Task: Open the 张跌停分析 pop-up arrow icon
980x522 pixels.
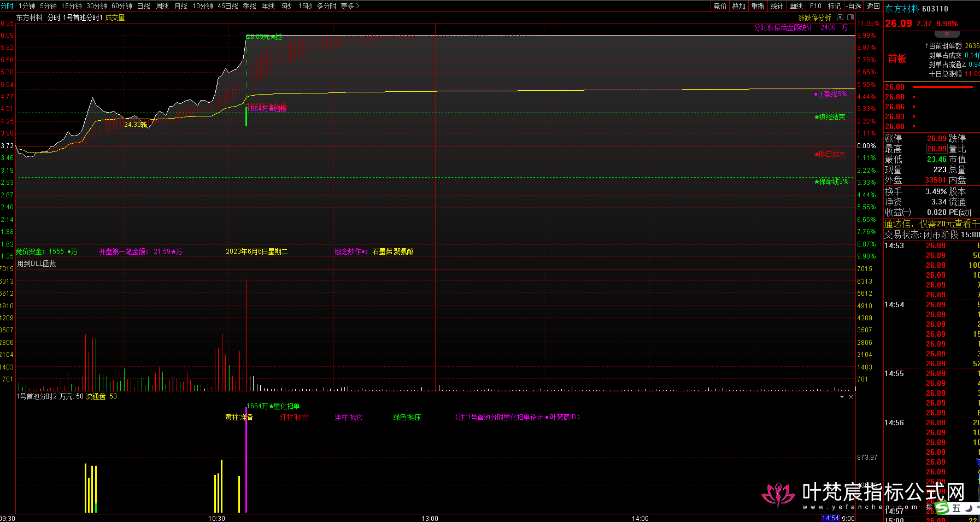Action: click(840, 17)
